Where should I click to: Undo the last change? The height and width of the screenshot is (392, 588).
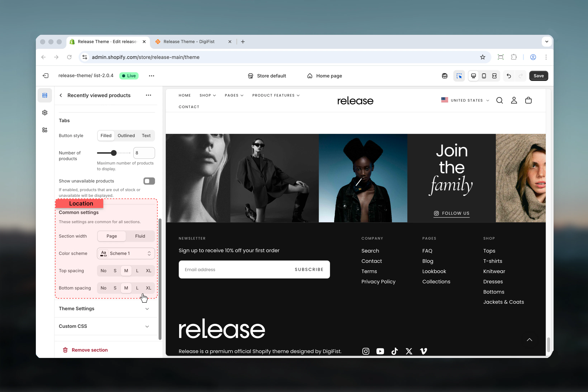pos(509,76)
